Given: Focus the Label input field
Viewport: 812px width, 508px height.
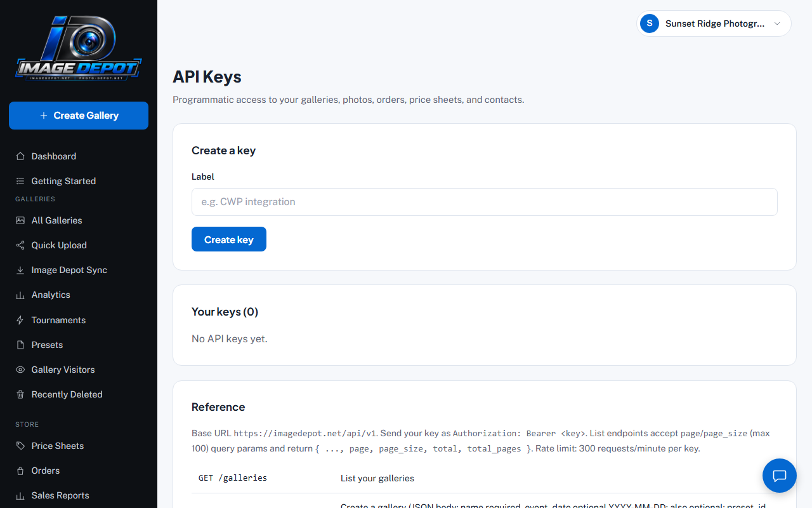Looking at the screenshot, I should pyautogui.click(x=485, y=202).
